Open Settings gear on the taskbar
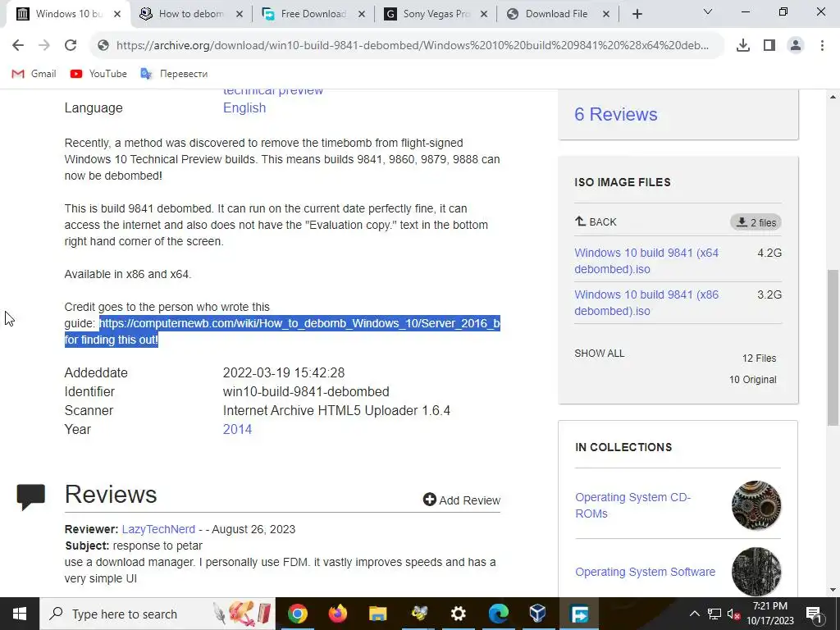The height and width of the screenshot is (630, 840). pyautogui.click(x=458, y=614)
